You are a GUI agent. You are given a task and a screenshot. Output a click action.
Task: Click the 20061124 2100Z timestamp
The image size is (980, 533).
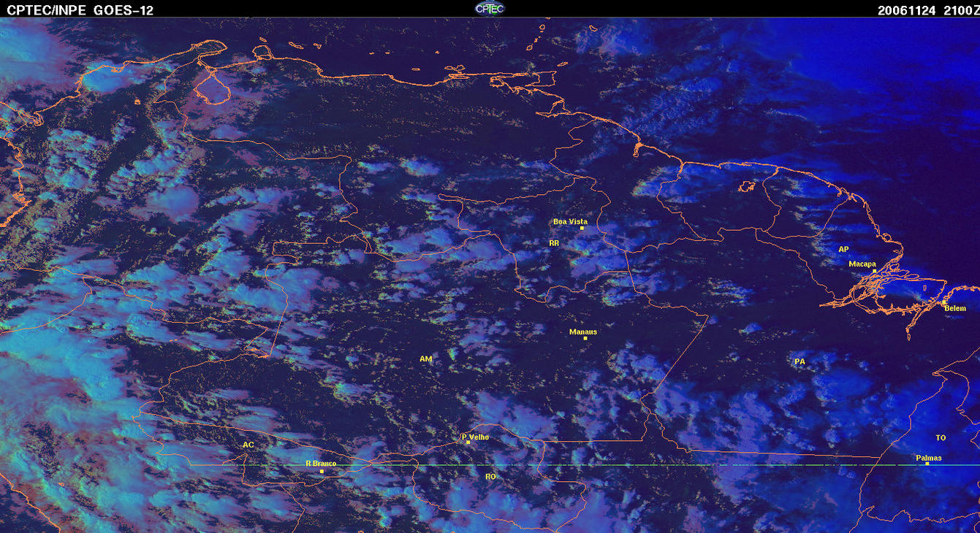(x=928, y=9)
